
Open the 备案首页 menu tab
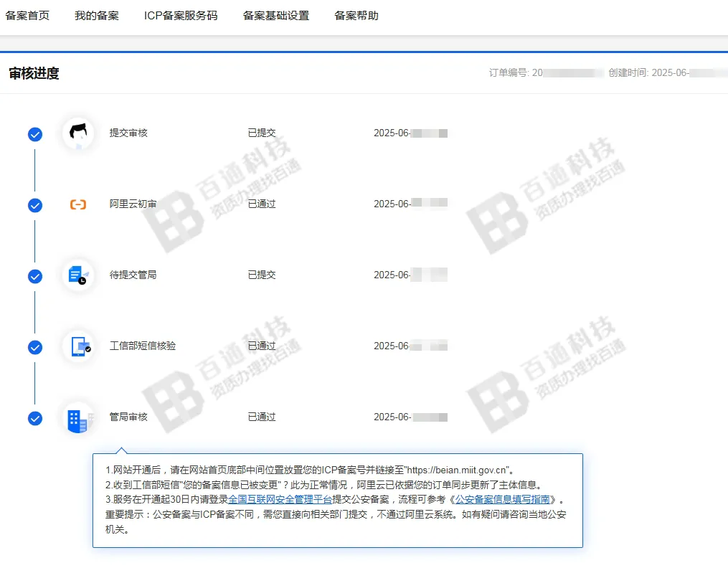point(27,16)
